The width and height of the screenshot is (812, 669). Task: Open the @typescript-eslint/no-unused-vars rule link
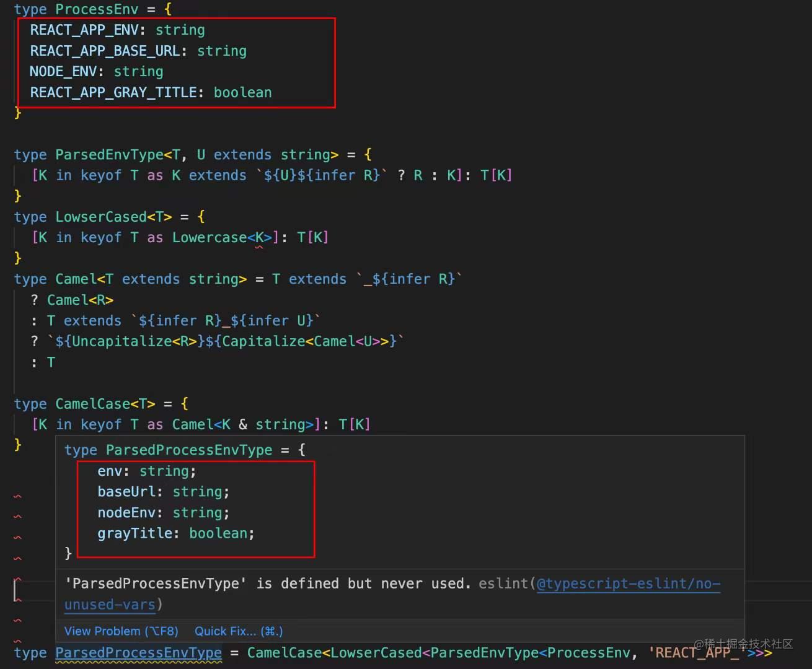(x=628, y=583)
